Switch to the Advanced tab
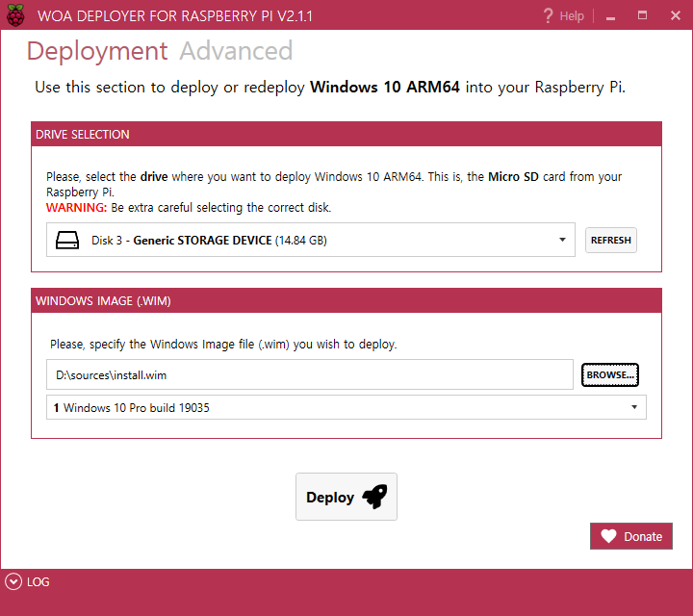Viewport: 693px width, 616px height. click(x=236, y=51)
